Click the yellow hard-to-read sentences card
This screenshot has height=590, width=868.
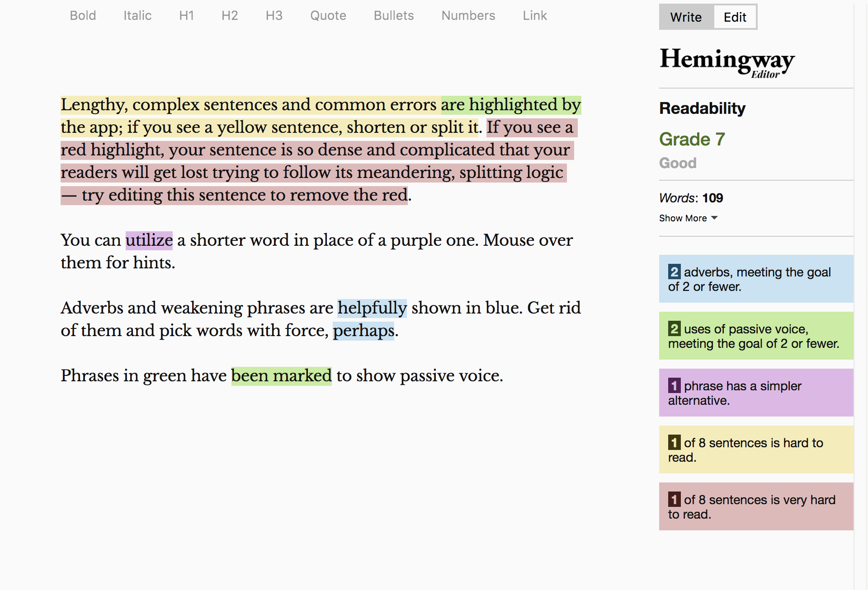755,450
